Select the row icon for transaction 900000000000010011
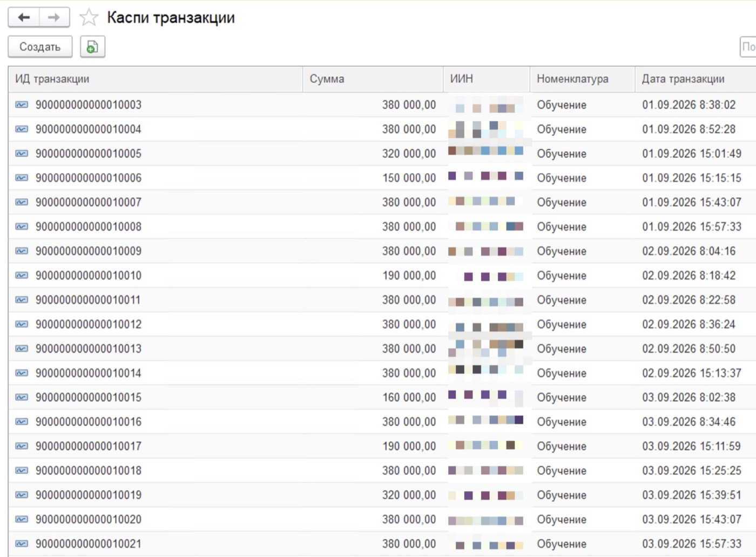 (22, 300)
